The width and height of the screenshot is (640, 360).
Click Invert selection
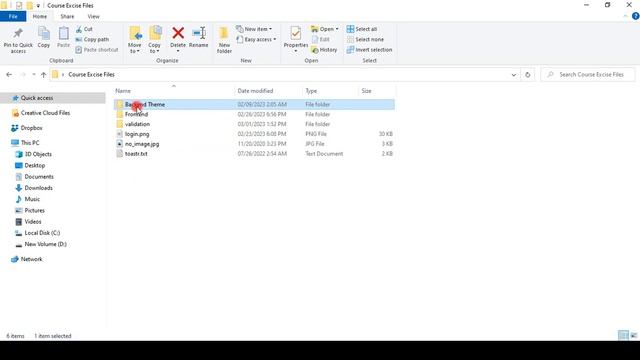(x=369, y=50)
